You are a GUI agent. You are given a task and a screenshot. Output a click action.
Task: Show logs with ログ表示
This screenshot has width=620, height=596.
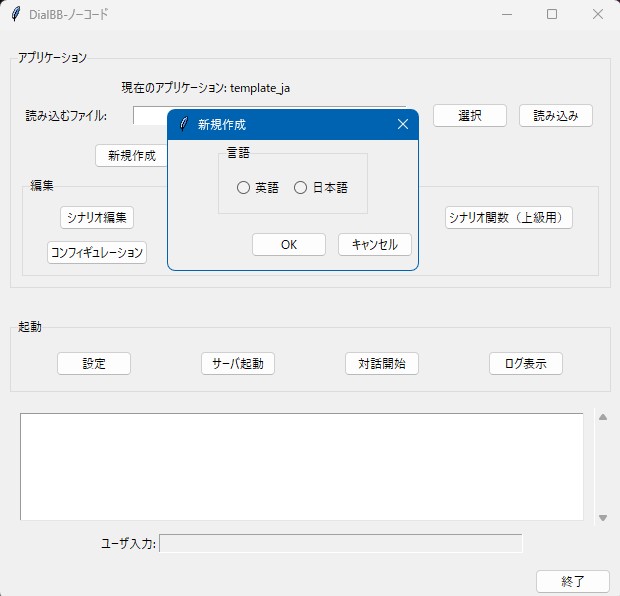click(526, 363)
